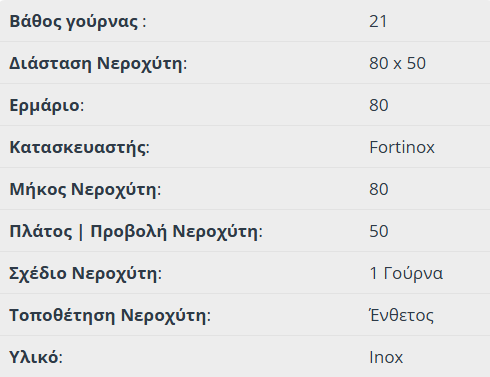Select the Ένθετος installation value
Viewport: 490px width, 377px height.
402,315
